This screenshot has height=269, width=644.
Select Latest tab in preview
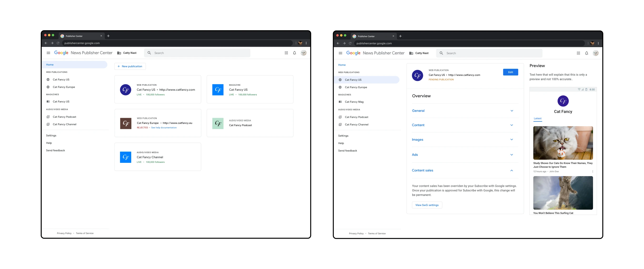coord(538,119)
